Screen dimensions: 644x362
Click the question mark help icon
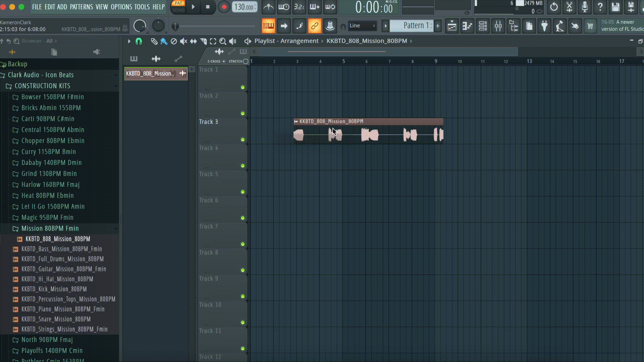point(600,7)
